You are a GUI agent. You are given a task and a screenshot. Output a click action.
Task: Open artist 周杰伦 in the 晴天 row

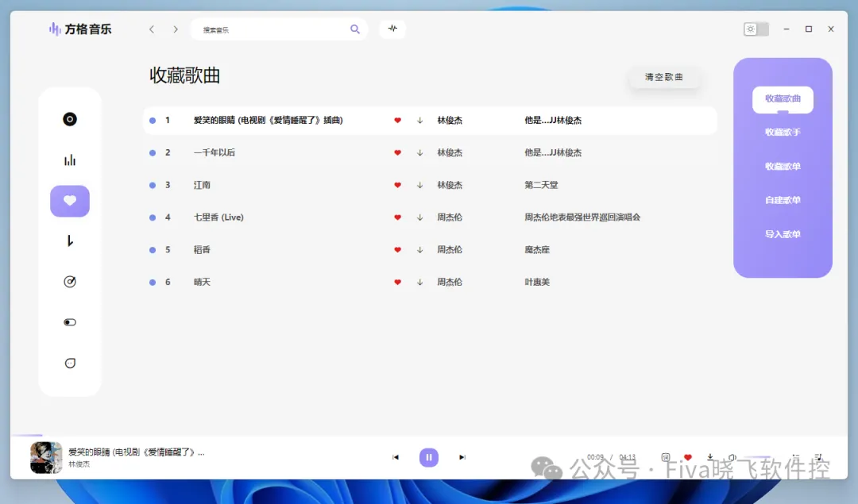pyautogui.click(x=450, y=282)
